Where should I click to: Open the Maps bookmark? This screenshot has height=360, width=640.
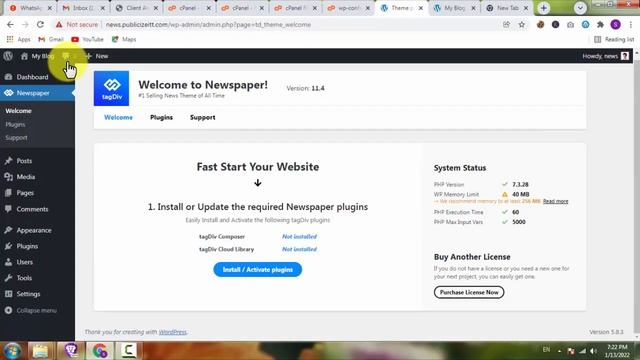click(124, 39)
